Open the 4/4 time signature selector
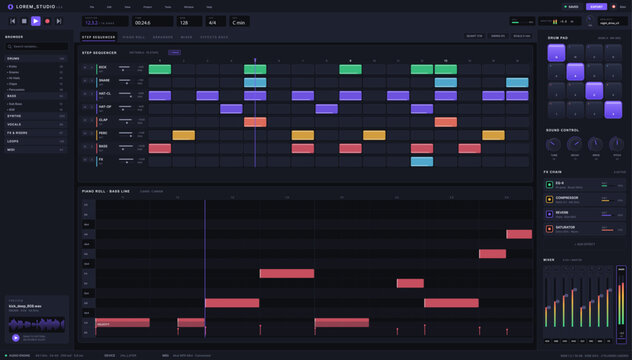The width and height of the screenshot is (632, 360). (x=216, y=21)
